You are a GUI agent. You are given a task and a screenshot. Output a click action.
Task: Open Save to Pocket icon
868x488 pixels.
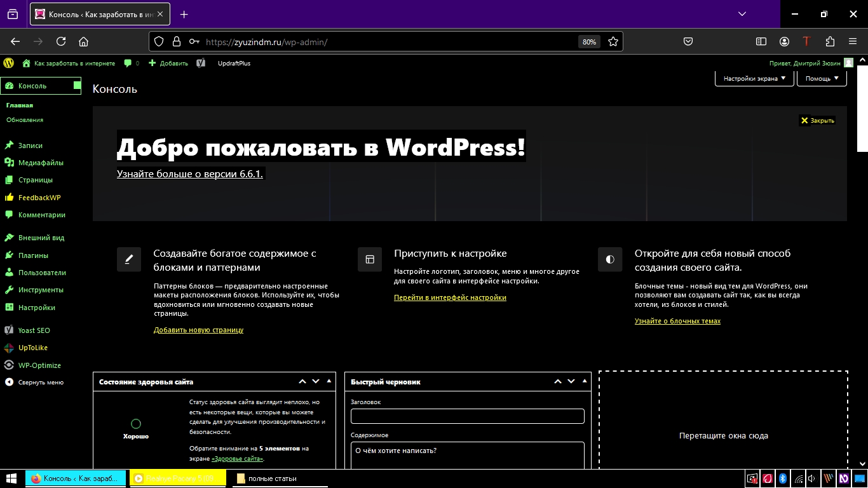pyautogui.click(x=688, y=41)
